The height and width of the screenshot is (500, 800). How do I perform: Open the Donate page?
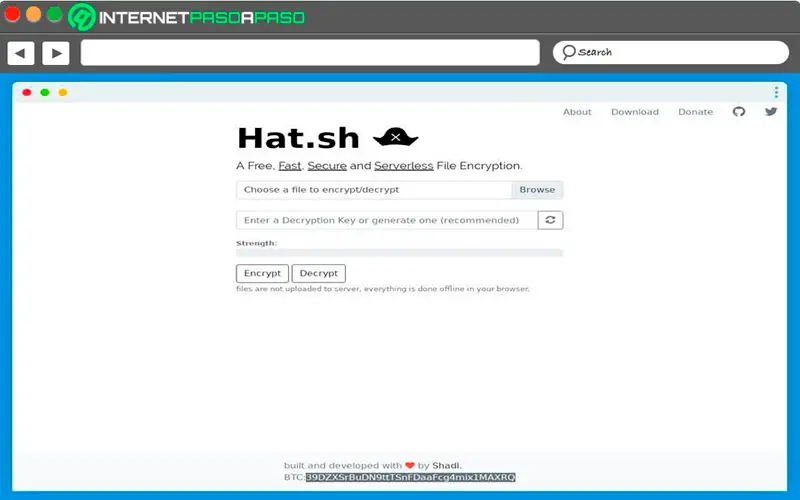pos(695,112)
